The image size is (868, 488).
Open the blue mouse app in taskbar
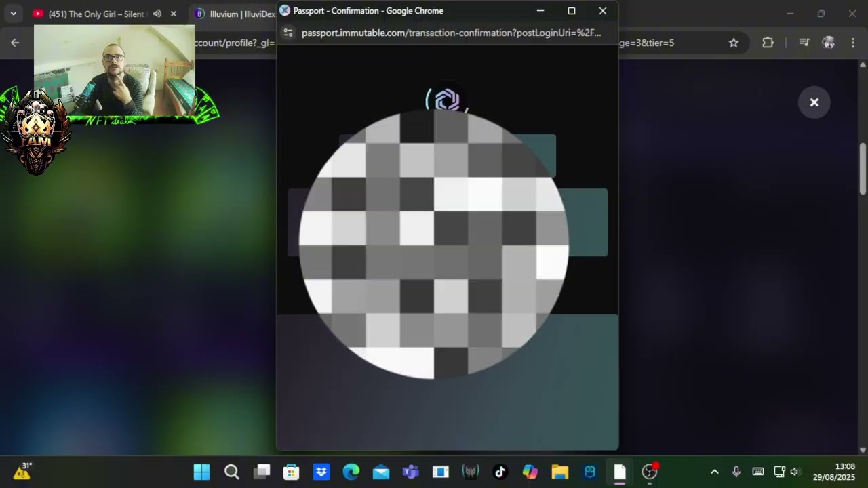(590, 472)
